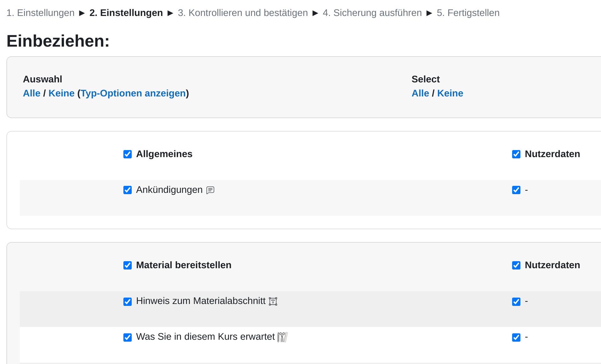The height and width of the screenshot is (364, 601).
Task: Click step 5. Fertigstellen
Action: 468,13
